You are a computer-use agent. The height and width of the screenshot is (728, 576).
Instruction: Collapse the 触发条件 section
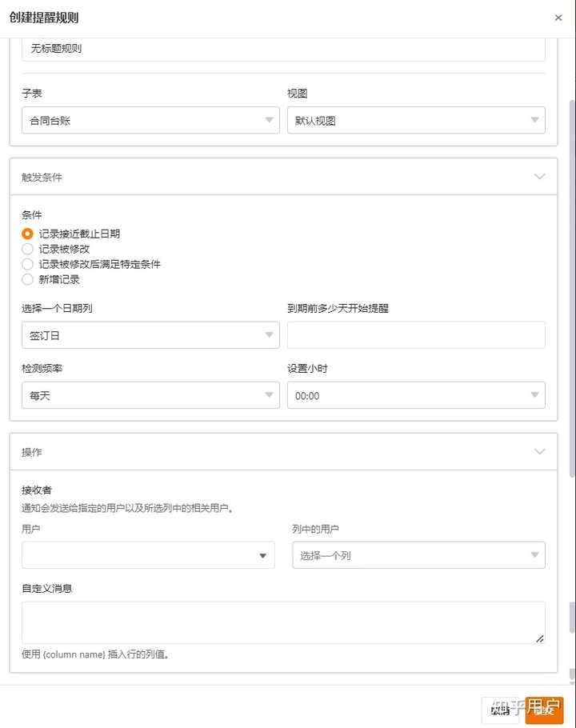539,177
